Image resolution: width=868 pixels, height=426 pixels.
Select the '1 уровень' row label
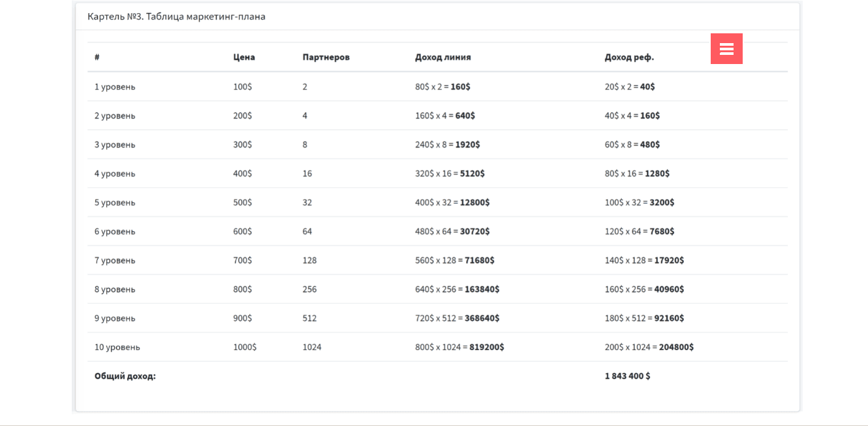click(x=115, y=87)
